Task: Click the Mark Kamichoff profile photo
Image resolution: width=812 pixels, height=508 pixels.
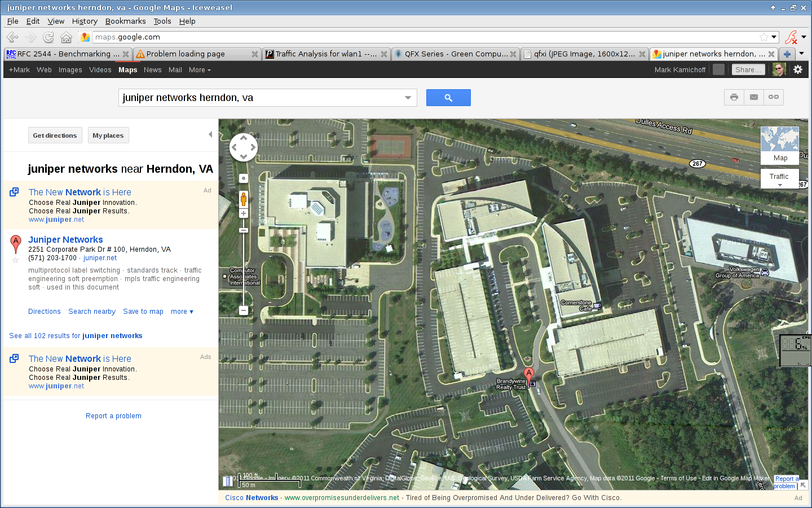Action: click(779, 69)
